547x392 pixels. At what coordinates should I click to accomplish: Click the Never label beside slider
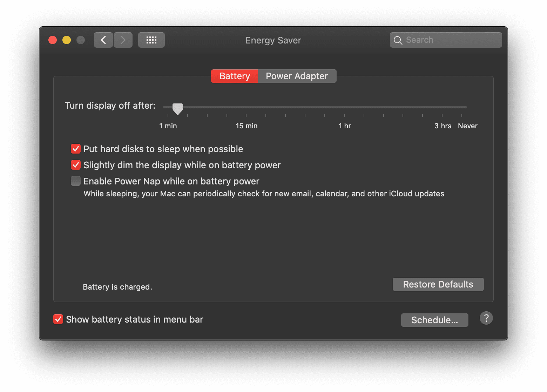(x=468, y=126)
